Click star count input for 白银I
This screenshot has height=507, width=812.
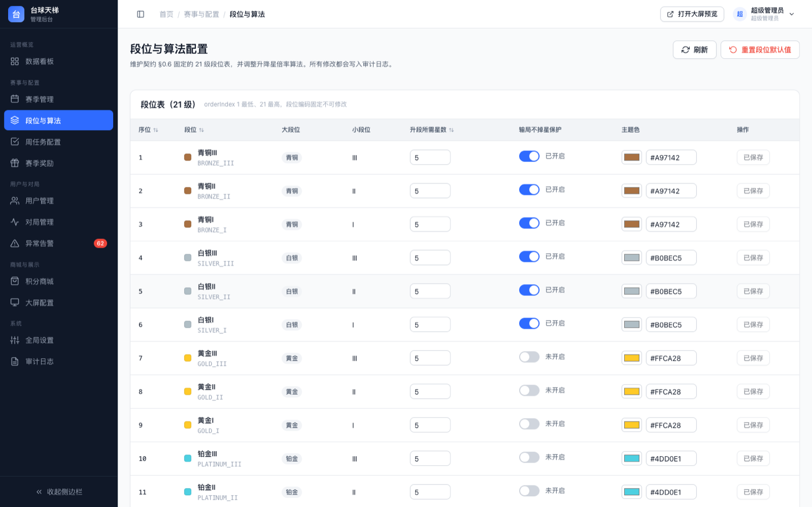coord(430,325)
